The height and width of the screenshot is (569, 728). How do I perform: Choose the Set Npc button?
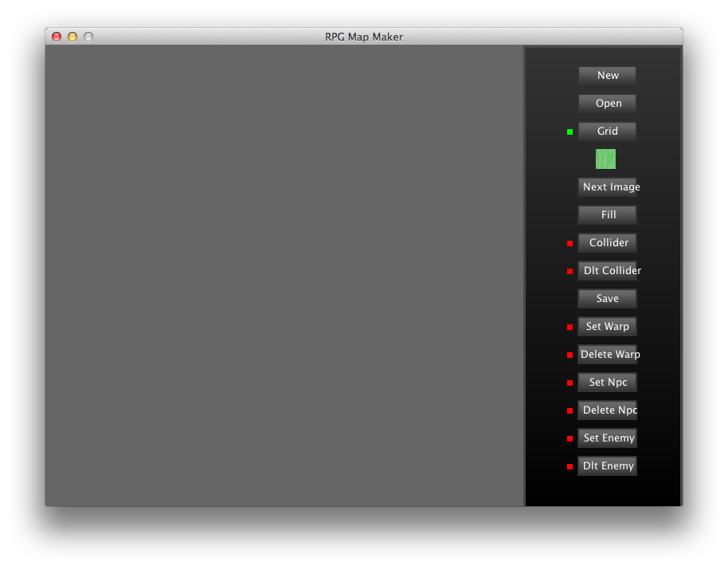[x=607, y=382]
